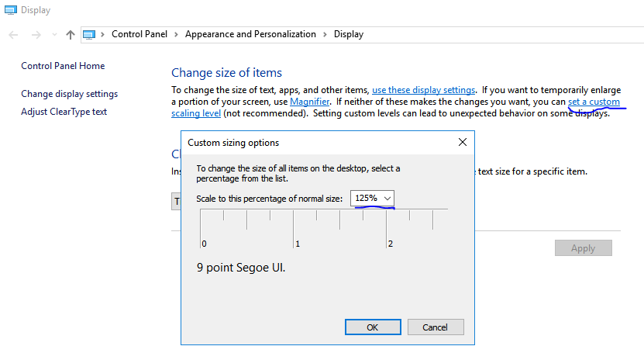
Task: Click 'Scale to this percentage of normal size' label
Action: [x=269, y=199]
